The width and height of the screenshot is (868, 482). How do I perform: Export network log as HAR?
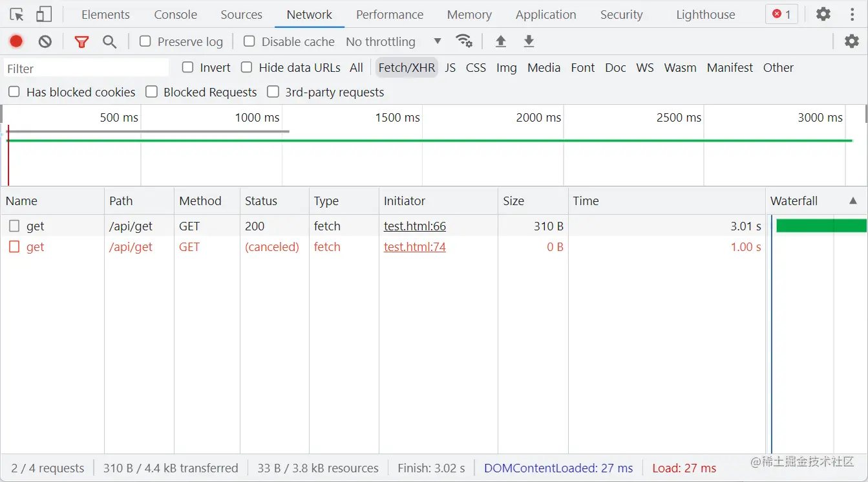click(x=529, y=41)
